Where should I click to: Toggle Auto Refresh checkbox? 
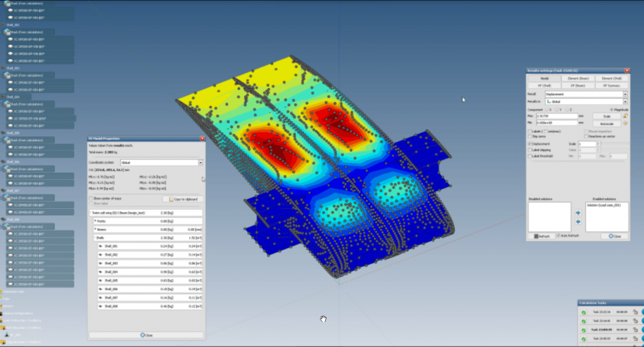[558, 235]
